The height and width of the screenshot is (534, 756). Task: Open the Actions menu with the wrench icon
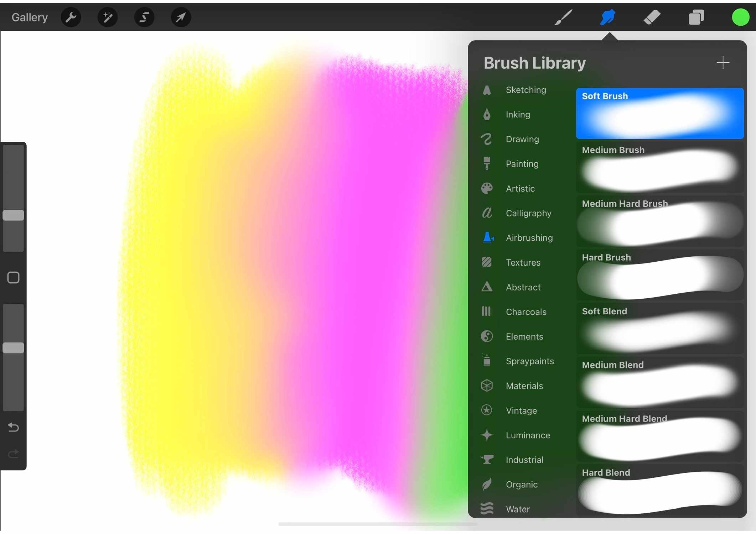(71, 17)
